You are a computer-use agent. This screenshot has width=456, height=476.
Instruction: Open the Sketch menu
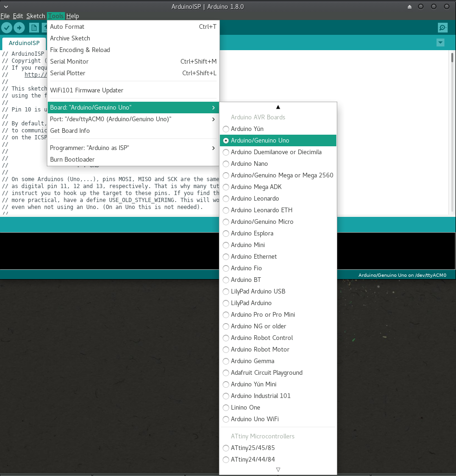[35, 16]
